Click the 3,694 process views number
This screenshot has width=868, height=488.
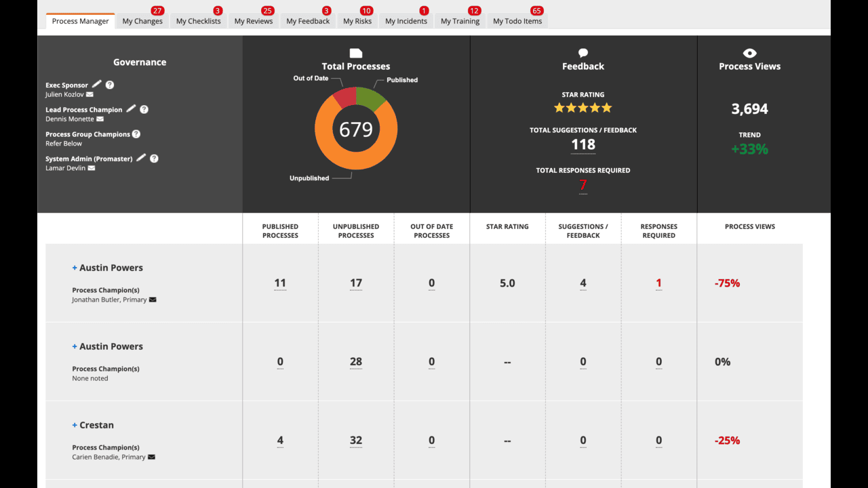pos(749,109)
